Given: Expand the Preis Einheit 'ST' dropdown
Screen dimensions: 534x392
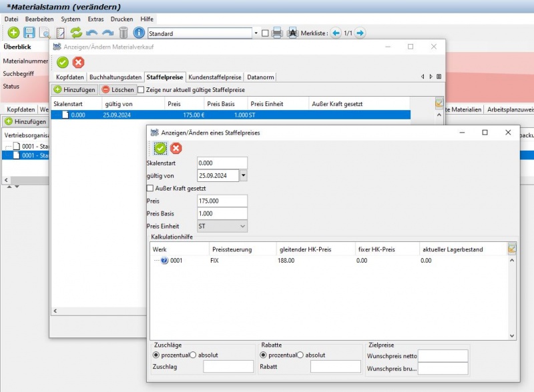Looking at the screenshot, I should click(242, 227).
